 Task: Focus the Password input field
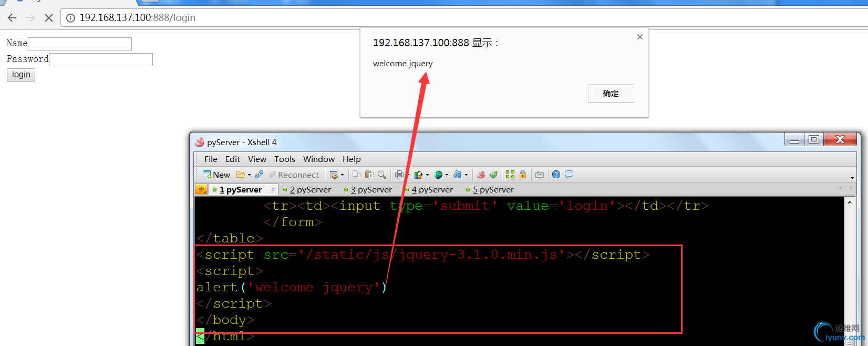[x=101, y=59]
